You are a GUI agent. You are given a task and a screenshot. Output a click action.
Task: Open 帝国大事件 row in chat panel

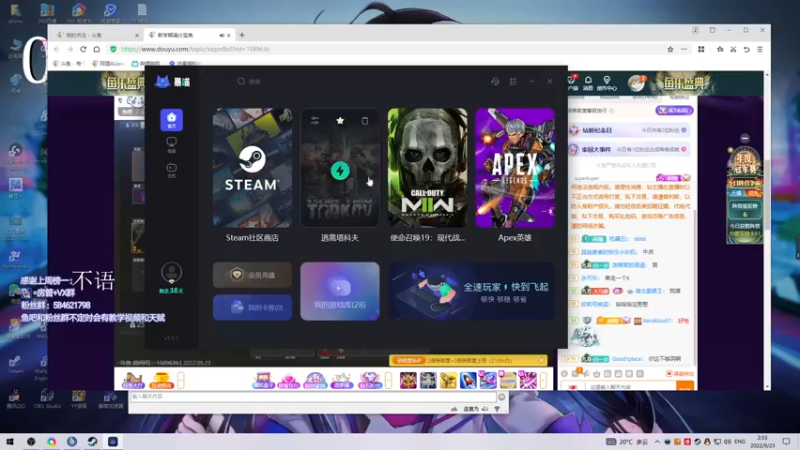[629, 149]
